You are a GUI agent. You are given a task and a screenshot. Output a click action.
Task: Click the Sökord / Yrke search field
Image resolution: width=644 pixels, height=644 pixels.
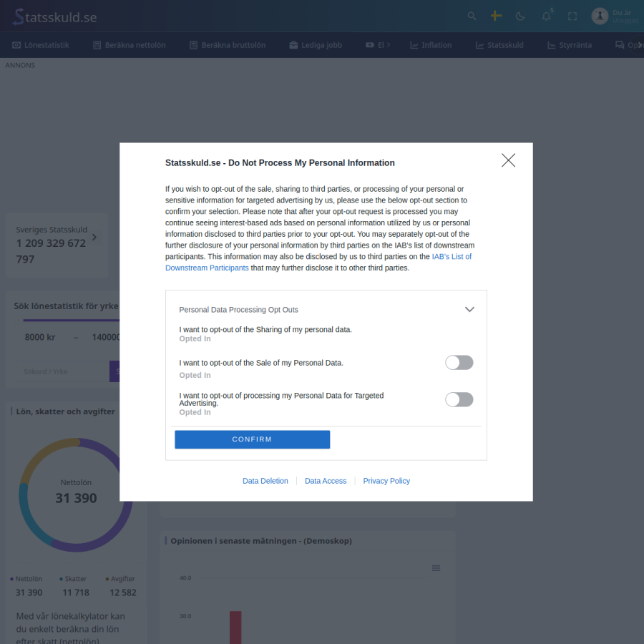(x=62, y=371)
